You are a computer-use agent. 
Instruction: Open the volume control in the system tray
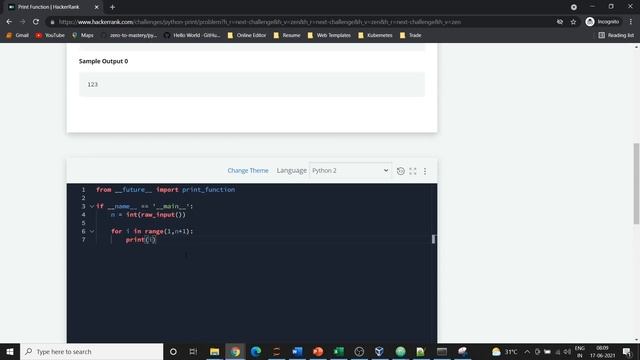tap(567, 351)
